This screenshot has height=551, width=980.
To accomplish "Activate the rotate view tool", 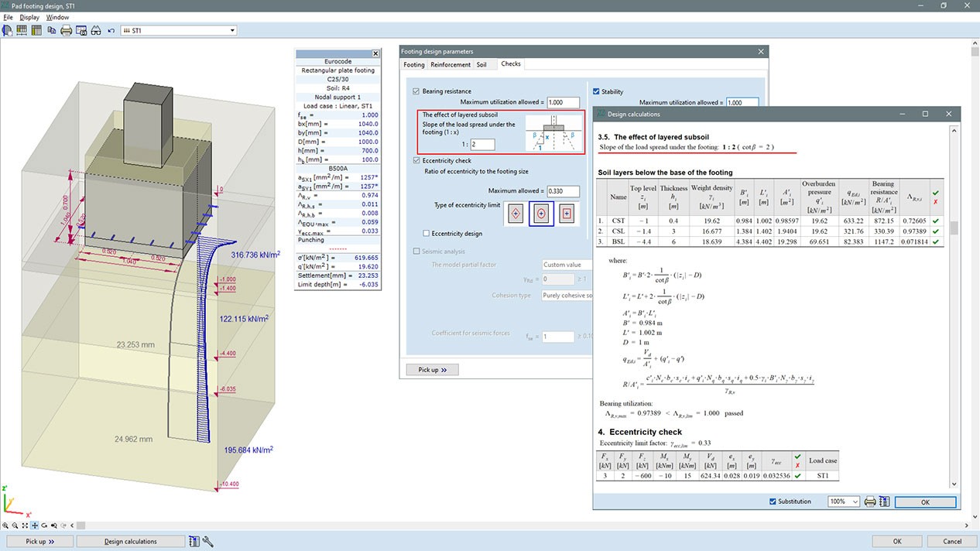I will click(43, 525).
